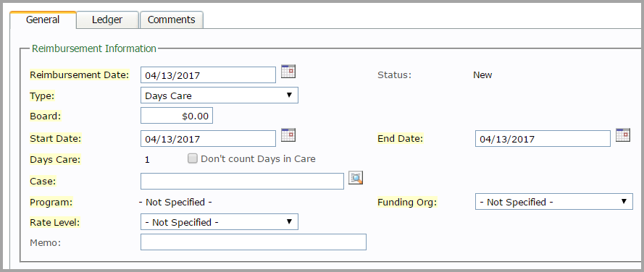Open the Funding Org dropdown
Screen dimensions: 644x272
pos(554,201)
